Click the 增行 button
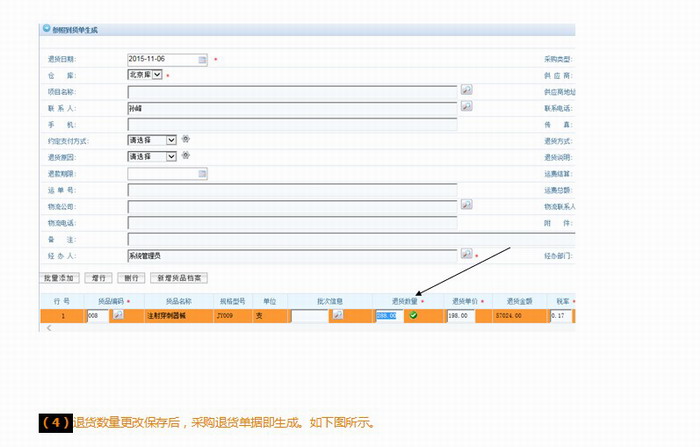This screenshot has width=700, height=447. (97, 277)
